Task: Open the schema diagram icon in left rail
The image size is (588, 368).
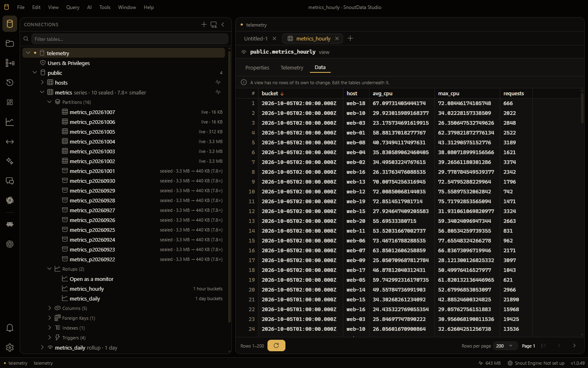Action: click(x=10, y=63)
